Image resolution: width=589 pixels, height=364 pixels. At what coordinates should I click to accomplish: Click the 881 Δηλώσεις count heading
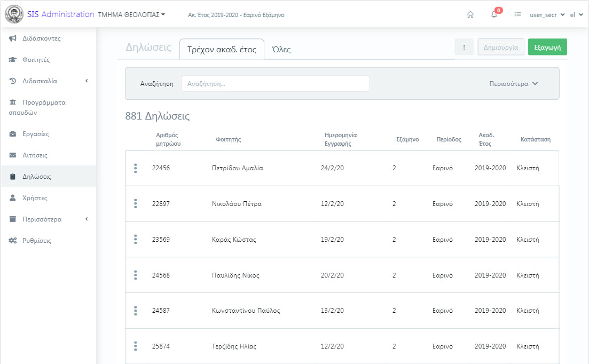pos(158,116)
